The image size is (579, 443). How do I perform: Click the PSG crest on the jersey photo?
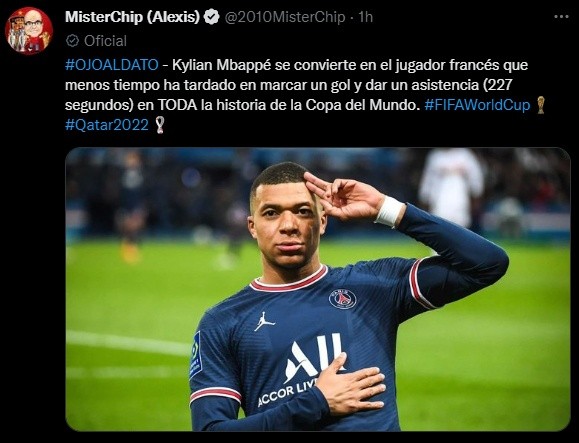(x=343, y=299)
